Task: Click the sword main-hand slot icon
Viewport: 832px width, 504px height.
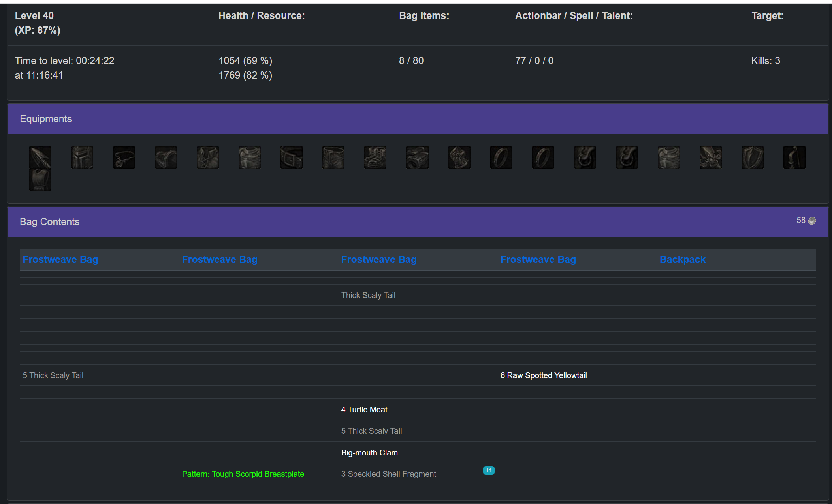Action: click(x=710, y=157)
